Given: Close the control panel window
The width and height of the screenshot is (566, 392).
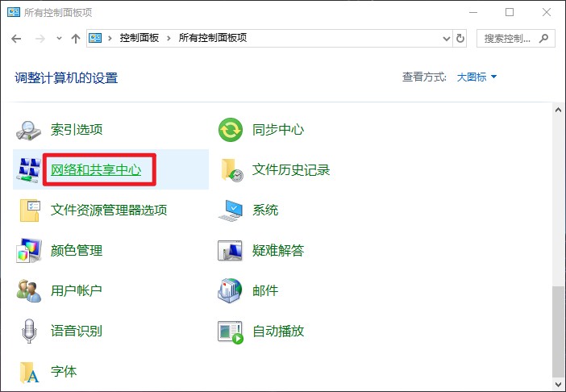Looking at the screenshot, I should point(547,13).
